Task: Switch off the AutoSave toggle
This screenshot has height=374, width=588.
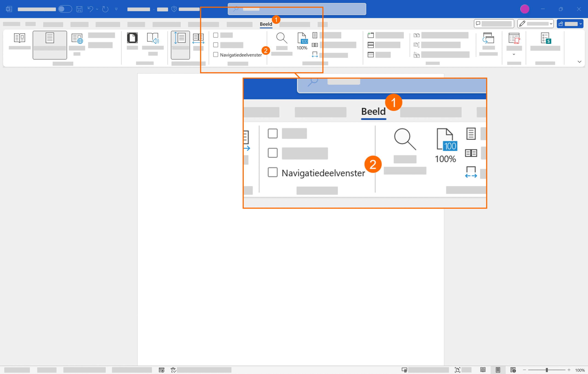Action: pyautogui.click(x=65, y=9)
